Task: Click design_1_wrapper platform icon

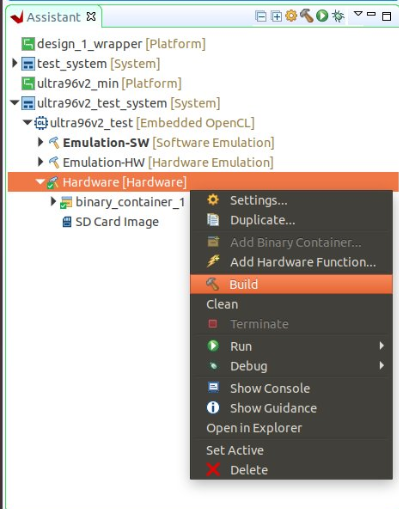Action: pyautogui.click(x=28, y=44)
